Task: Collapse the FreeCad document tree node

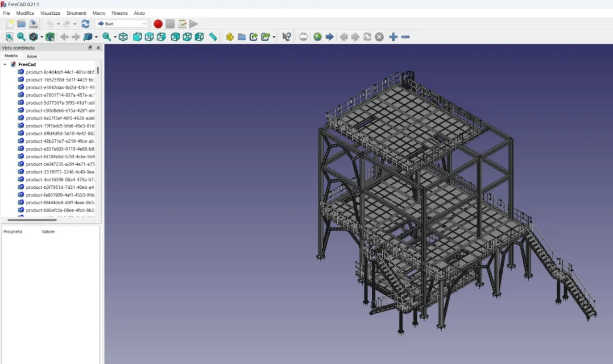Action: tap(5, 64)
